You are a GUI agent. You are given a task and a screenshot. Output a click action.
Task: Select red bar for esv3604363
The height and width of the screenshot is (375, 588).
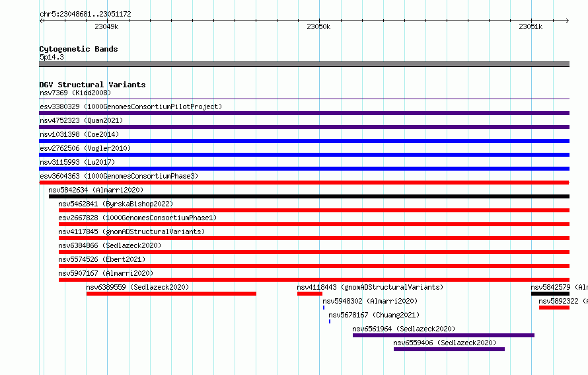coord(304,183)
